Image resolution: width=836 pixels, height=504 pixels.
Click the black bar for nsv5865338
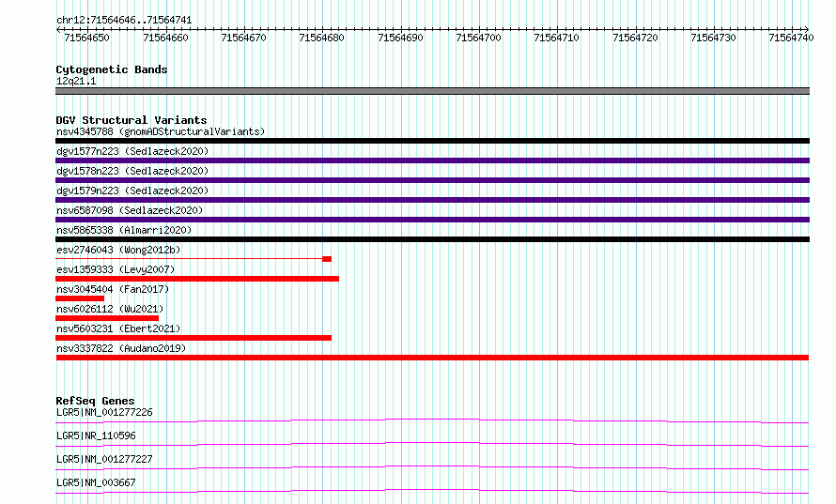point(432,239)
